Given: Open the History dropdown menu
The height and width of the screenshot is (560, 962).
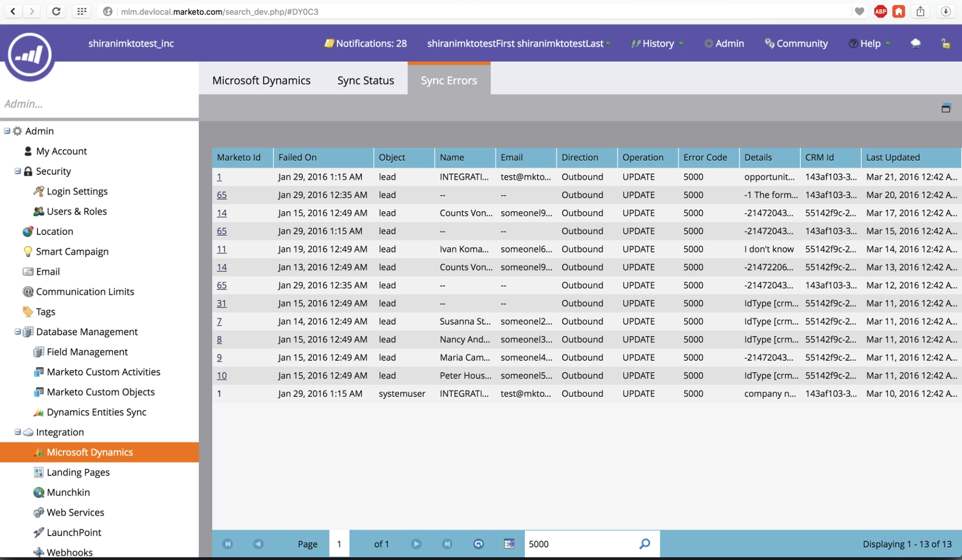Looking at the screenshot, I should [657, 44].
